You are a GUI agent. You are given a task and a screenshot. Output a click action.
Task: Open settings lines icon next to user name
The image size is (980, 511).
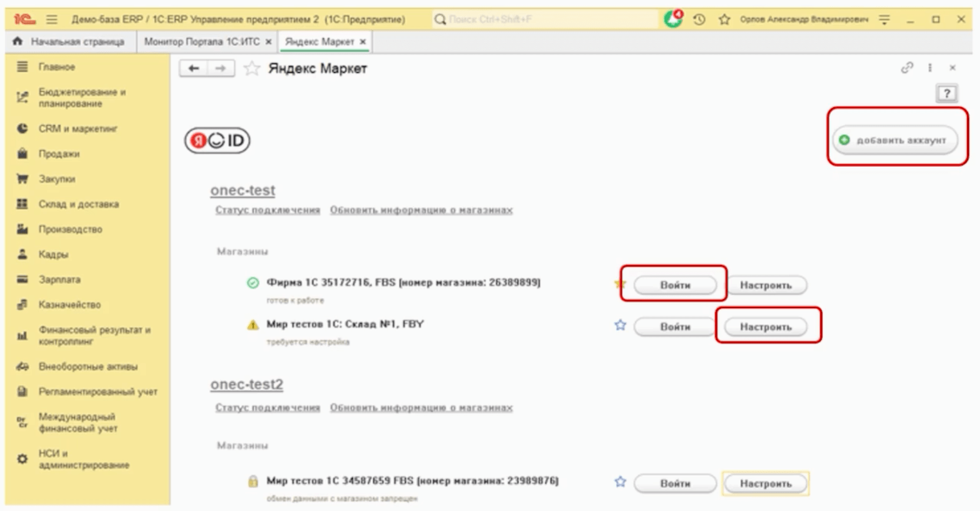pyautogui.click(x=885, y=19)
